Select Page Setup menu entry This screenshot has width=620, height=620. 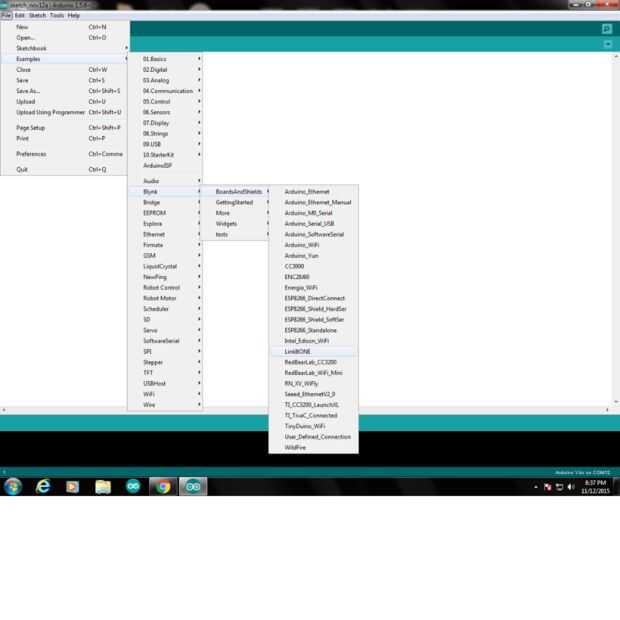point(64,128)
